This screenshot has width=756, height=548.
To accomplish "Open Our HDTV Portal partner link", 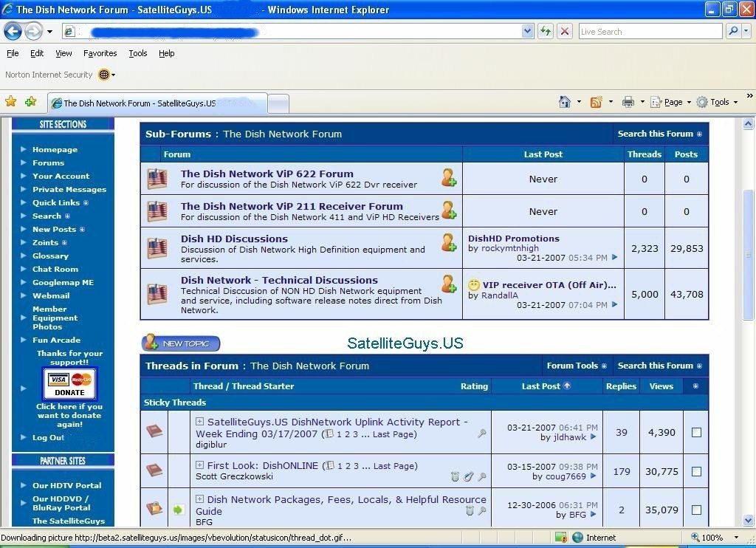I will (66, 485).
